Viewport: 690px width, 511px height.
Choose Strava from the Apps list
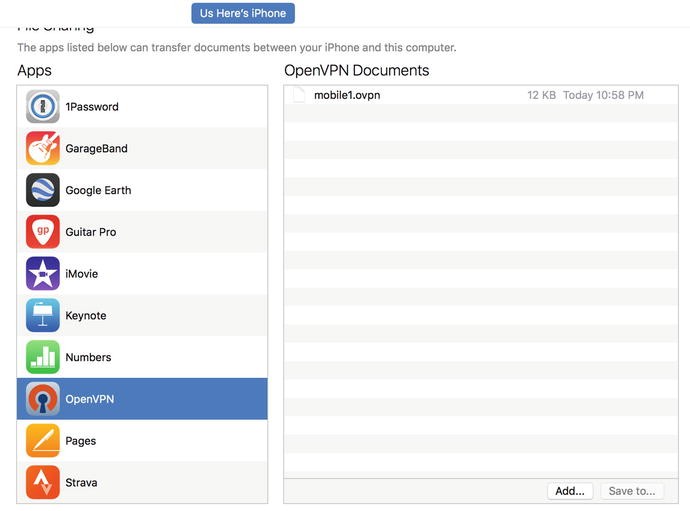point(142,482)
